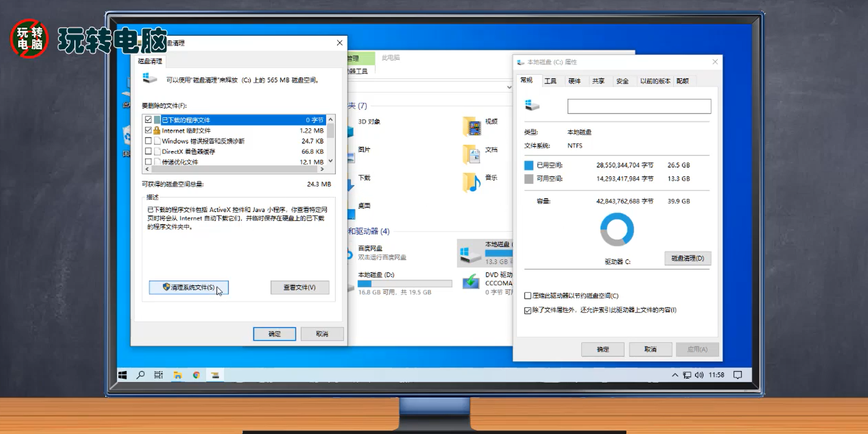
Task: Open the clock showing 11:58
Action: point(716,375)
